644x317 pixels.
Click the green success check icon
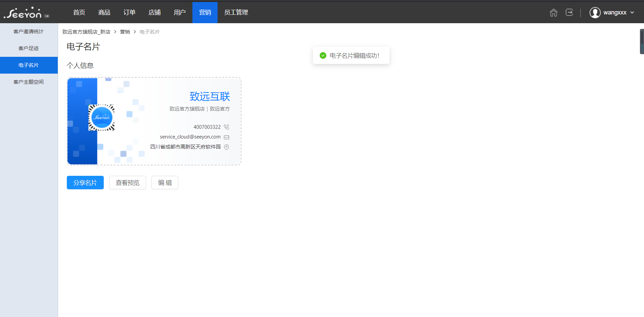pyautogui.click(x=323, y=55)
